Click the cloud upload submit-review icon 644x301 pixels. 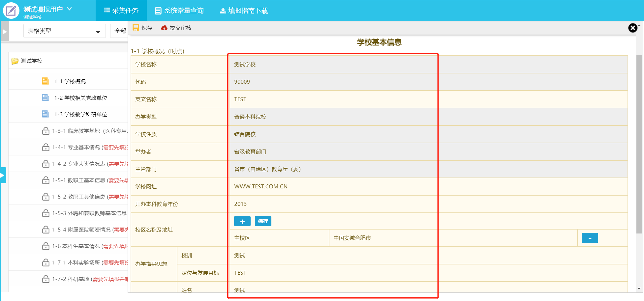pyautogui.click(x=164, y=28)
